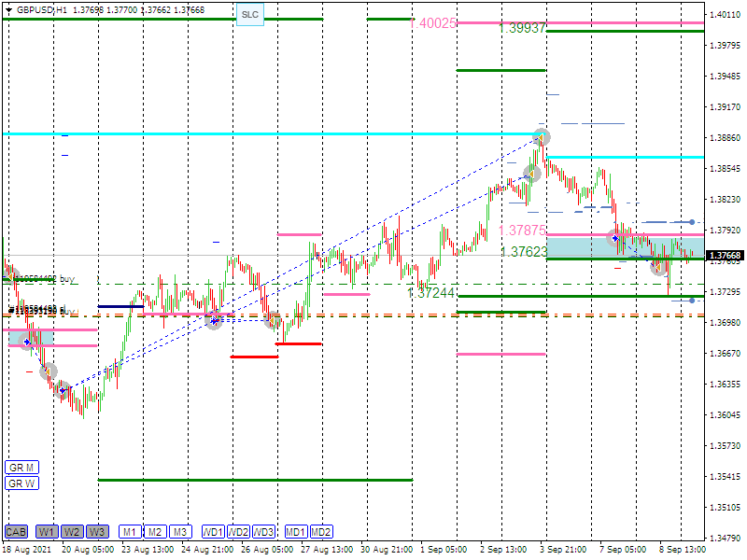Select the M3 button
The width and height of the screenshot is (747, 560).
[180, 532]
